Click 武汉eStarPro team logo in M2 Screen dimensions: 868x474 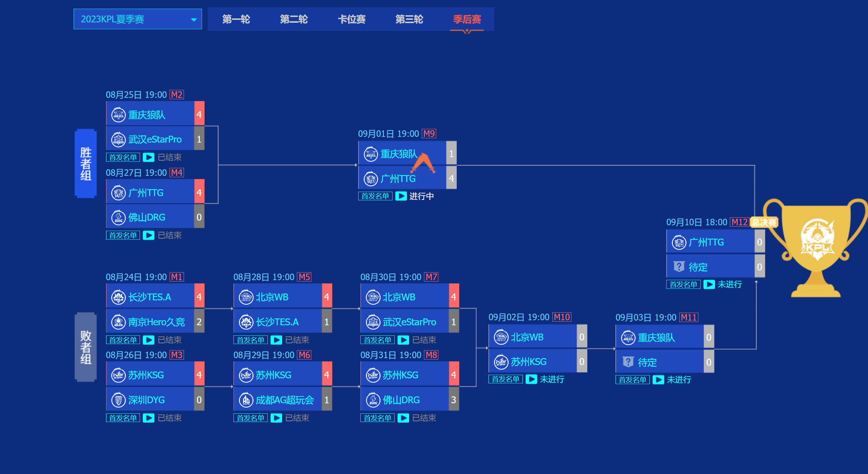118,139
